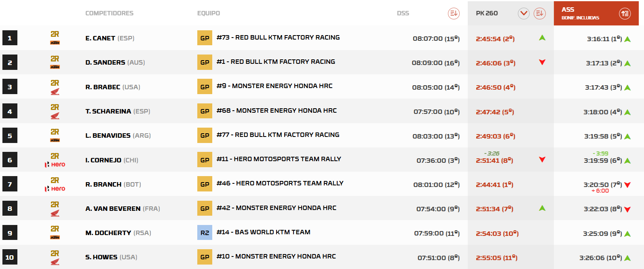Click the KTM logo in E. Canet row
Image resolution: width=644 pixels, height=269 pixels.
(55, 43)
